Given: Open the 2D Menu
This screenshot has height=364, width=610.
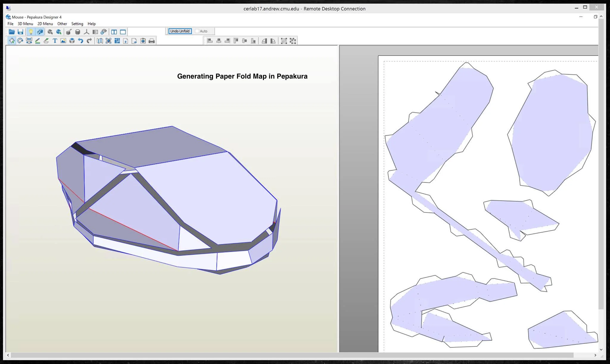Looking at the screenshot, I should click(45, 24).
